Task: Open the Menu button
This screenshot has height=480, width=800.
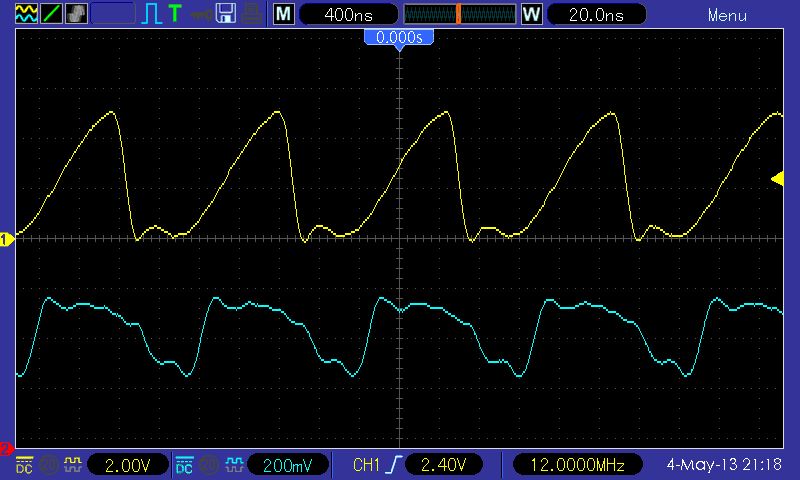Action: pyautogui.click(x=727, y=15)
